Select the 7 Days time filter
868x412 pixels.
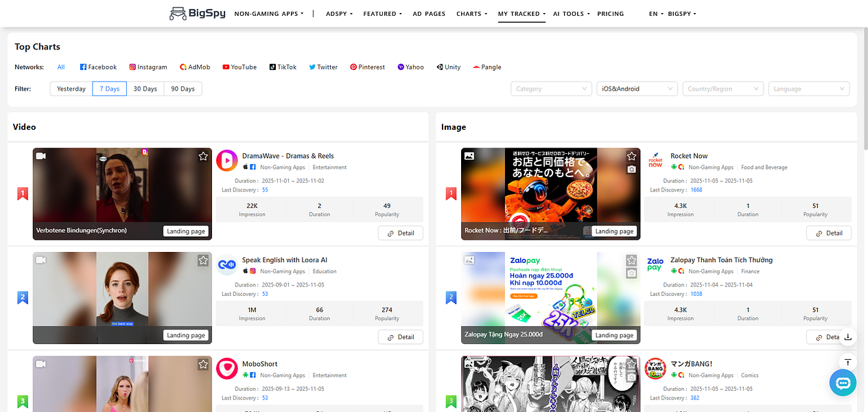click(110, 89)
